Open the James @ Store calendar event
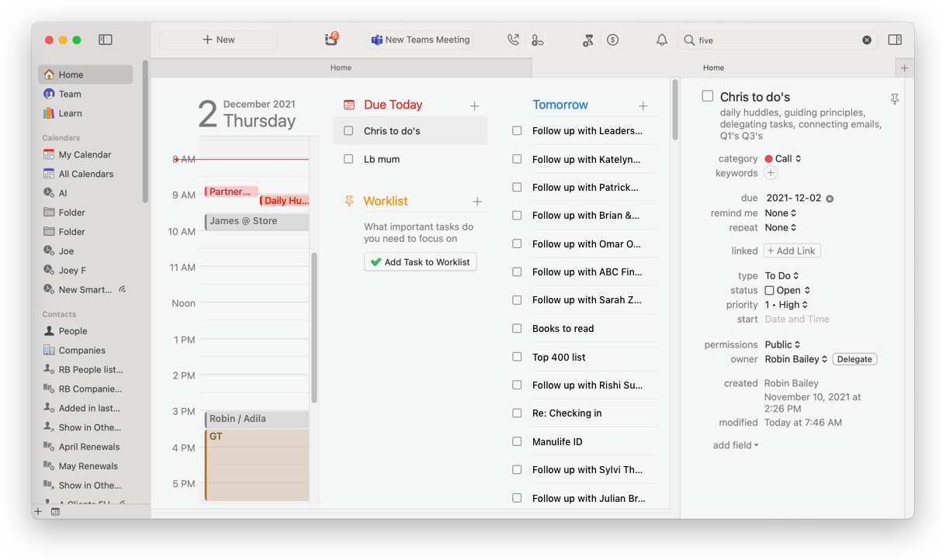The width and height of the screenshot is (946, 560). click(257, 222)
